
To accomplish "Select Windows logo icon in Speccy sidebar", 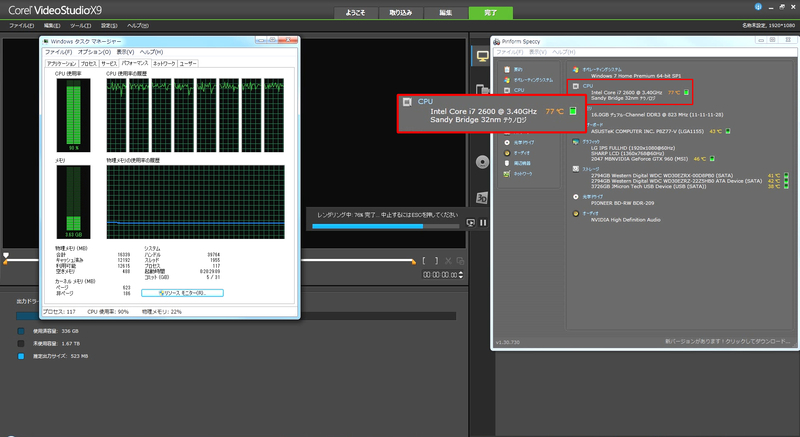I will point(507,80).
